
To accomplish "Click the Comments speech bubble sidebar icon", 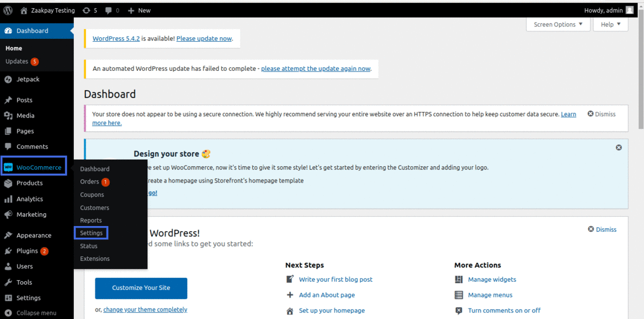I will coord(8,146).
